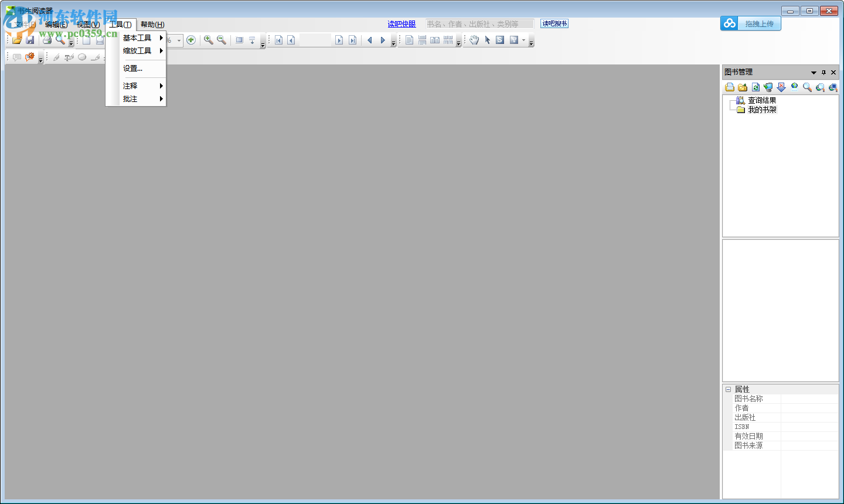The image size is (844, 504).
Task: Click the globe magnifier search icon
Action: pyautogui.click(x=820, y=87)
